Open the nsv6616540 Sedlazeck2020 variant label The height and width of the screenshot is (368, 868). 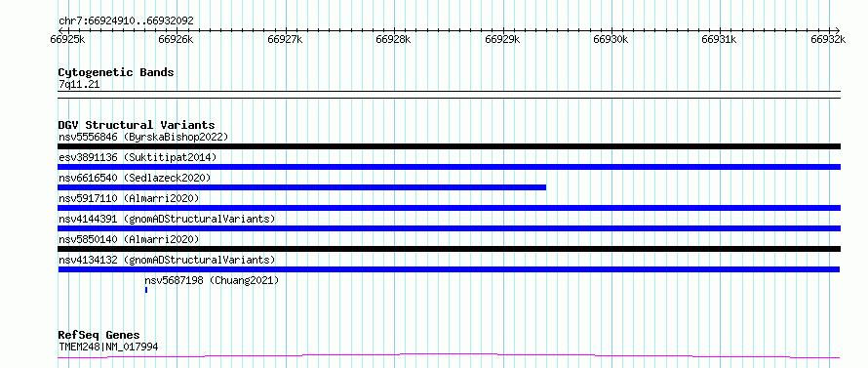pos(135,178)
